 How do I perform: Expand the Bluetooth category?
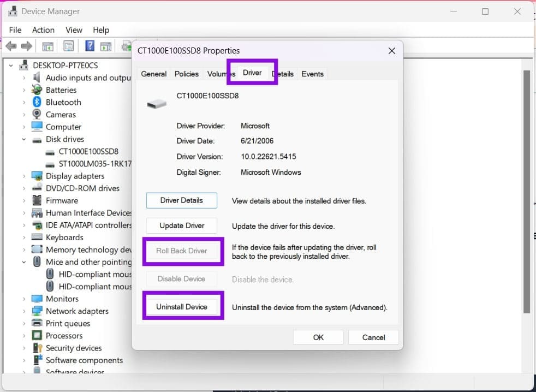tap(24, 102)
